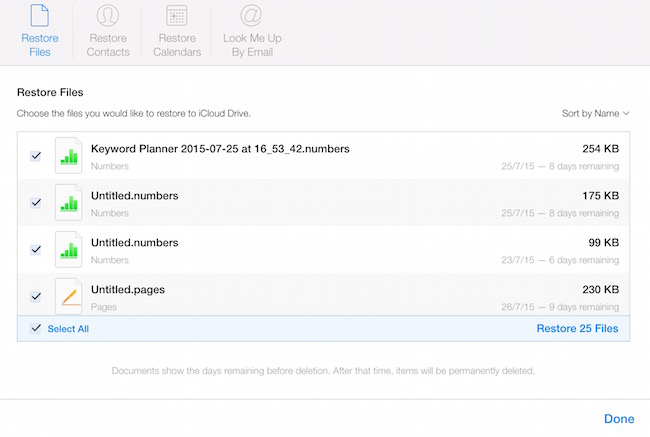Image resolution: width=650 pixels, height=437 pixels.
Task: Click the Untitled.pages document icon
Action: [x=68, y=296]
